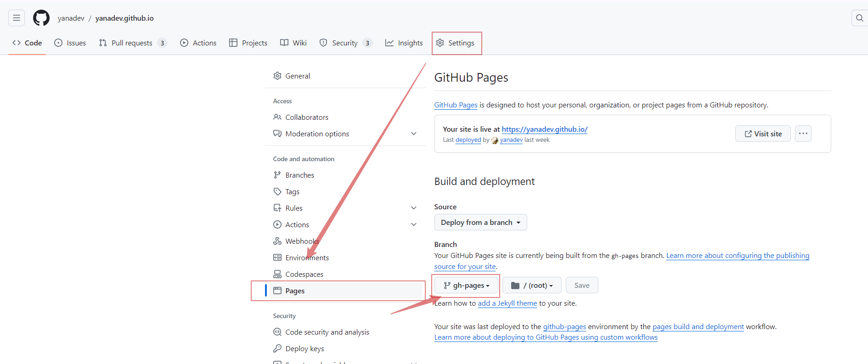The height and width of the screenshot is (364, 868).
Task: Click the Codespaces icon
Action: [277, 274]
